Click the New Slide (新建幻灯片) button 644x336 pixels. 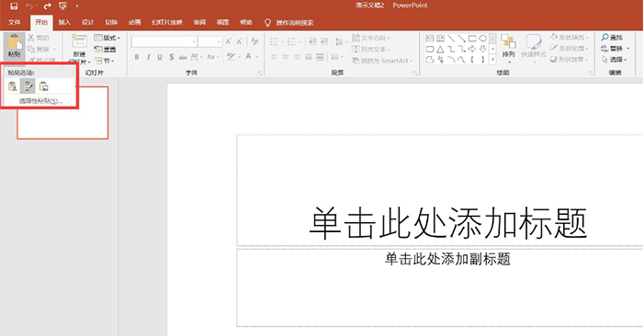coord(79,50)
